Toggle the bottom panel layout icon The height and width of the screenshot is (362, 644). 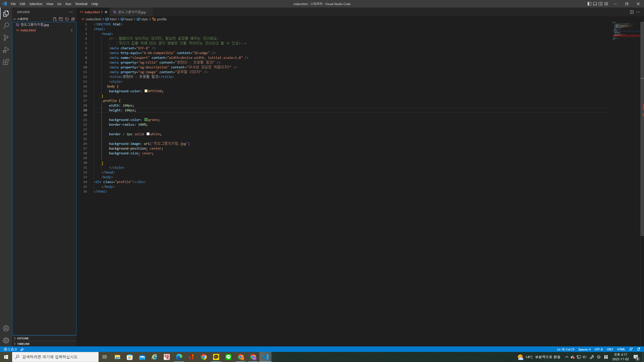595,4
